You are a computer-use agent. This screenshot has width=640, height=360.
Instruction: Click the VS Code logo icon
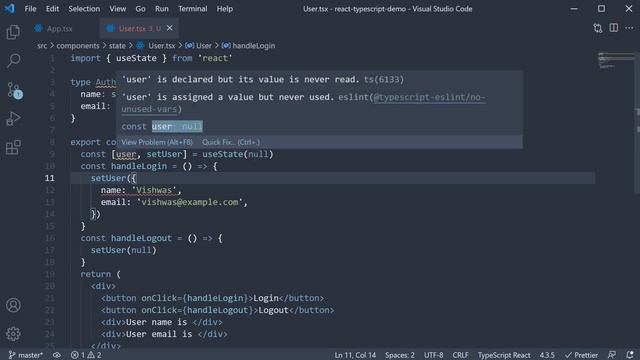(x=10, y=9)
